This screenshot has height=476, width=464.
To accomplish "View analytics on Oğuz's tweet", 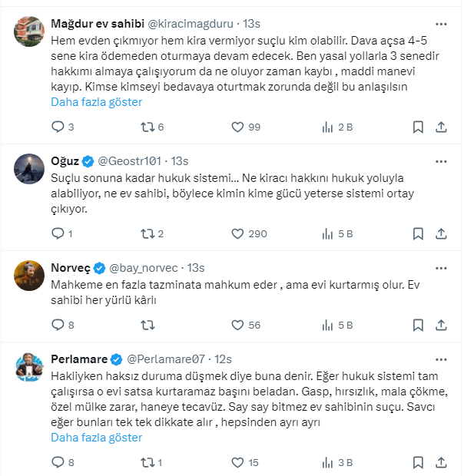I will click(x=328, y=233).
